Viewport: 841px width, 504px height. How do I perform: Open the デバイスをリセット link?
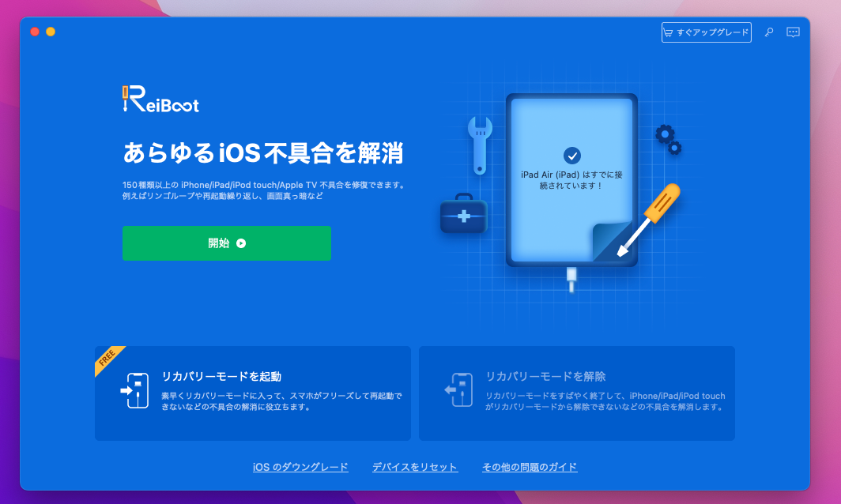415,467
